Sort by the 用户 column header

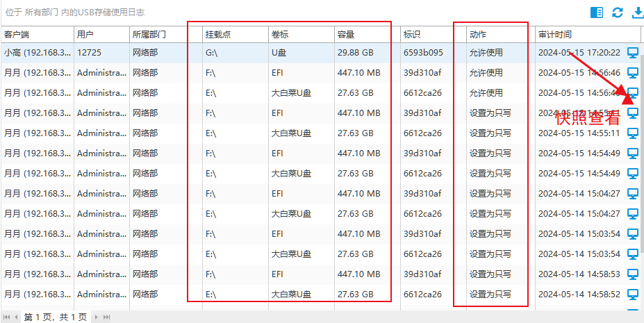point(101,35)
